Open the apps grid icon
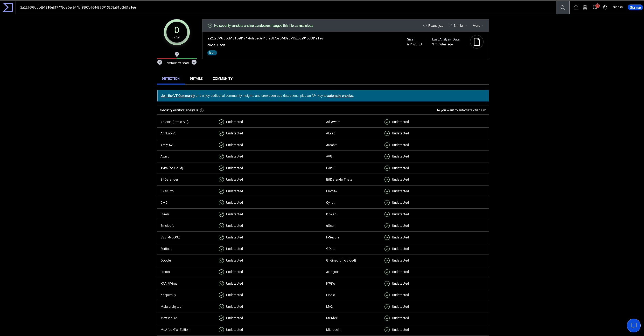 [585, 7]
